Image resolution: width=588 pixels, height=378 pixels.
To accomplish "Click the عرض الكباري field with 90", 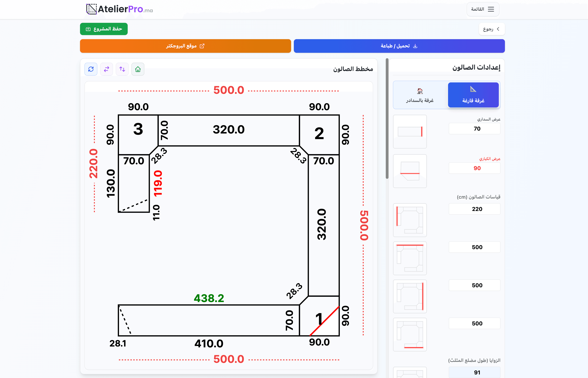I will tap(474, 168).
